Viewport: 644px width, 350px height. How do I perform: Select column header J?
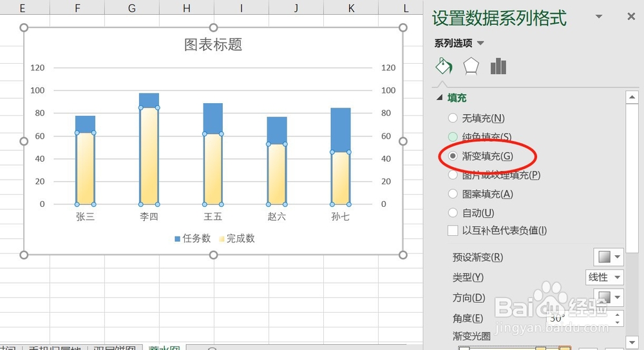[296, 8]
